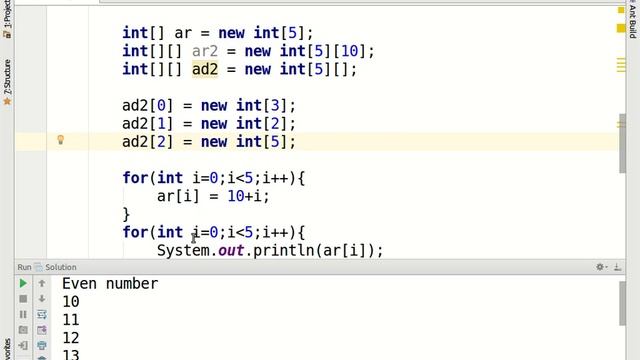Click console output value 12
The width and height of the screenshot is (640, 360).
(71, 338)
